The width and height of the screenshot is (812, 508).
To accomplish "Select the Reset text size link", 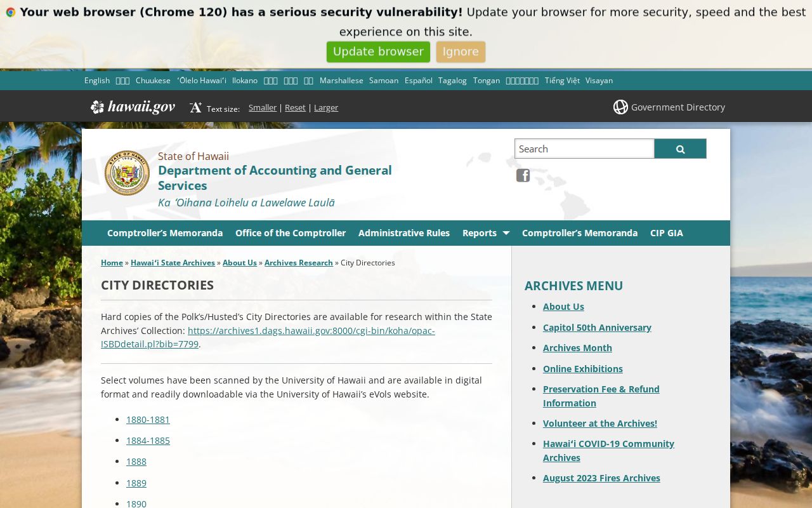I will point(295,107).
